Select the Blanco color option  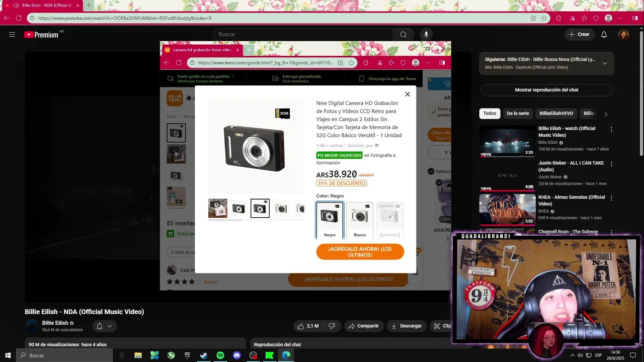[x=360, y=221]
